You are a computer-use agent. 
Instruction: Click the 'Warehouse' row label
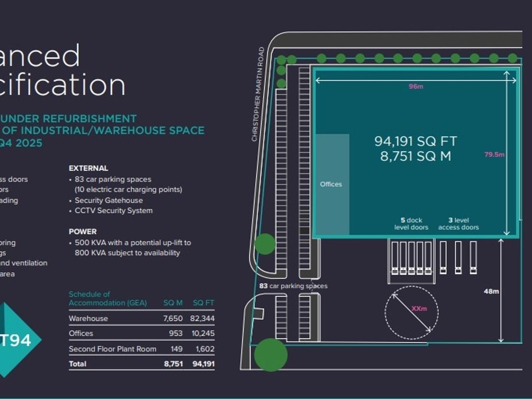(88, 319)
